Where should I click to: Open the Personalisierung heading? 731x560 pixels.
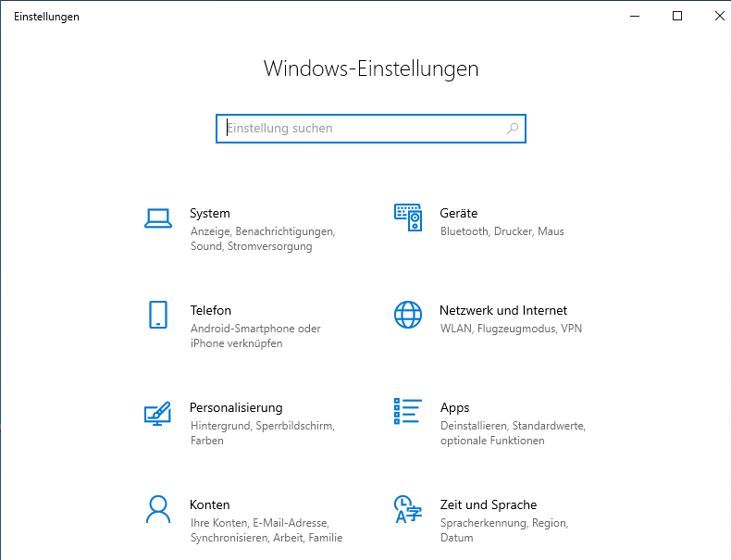[x=236, y=407]
